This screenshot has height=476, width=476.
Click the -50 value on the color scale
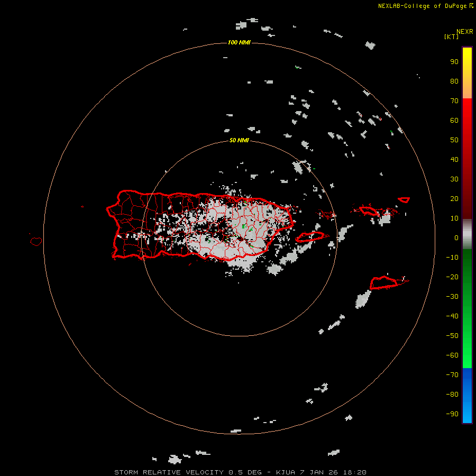(452, 336)
